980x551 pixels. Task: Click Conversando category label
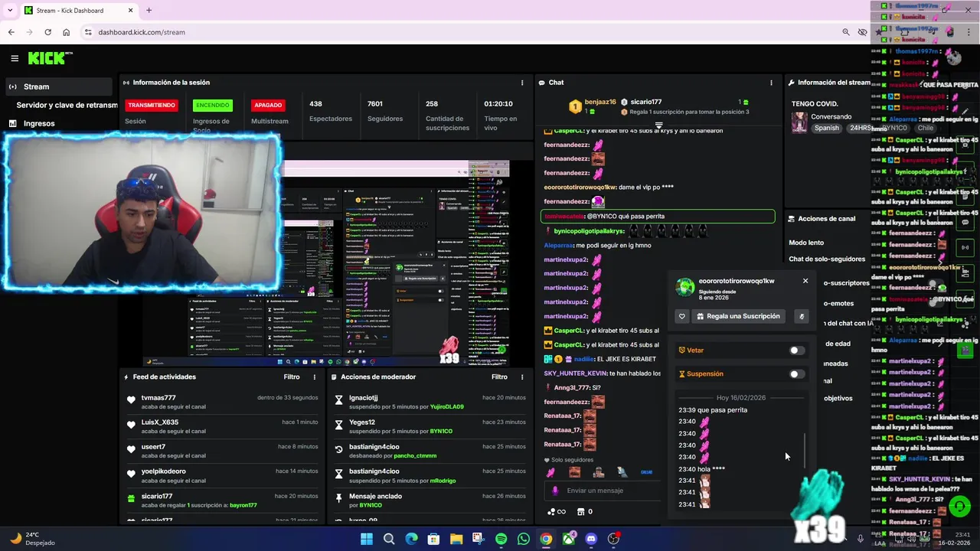(x=831, y=117)
